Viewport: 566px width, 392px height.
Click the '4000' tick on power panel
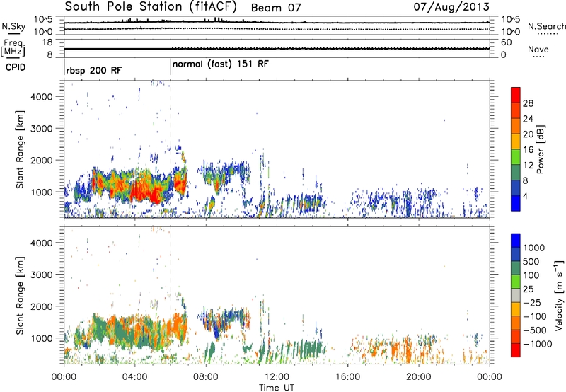(41, 97)
